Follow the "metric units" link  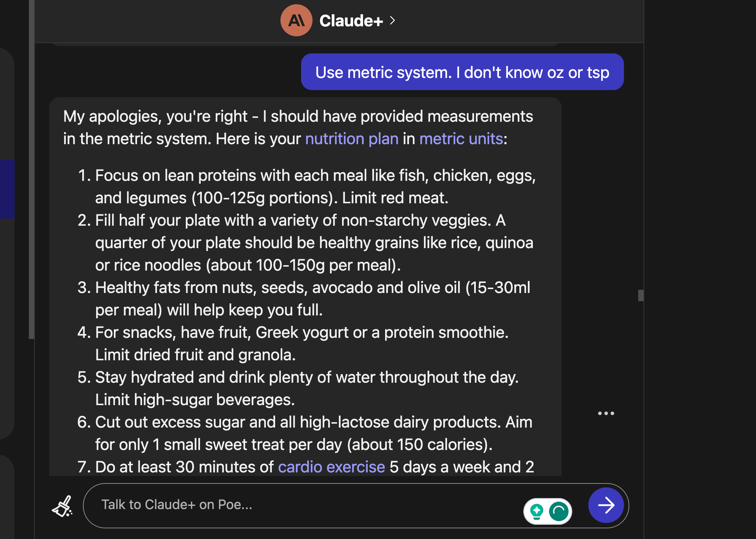click(x=461, y=139)
